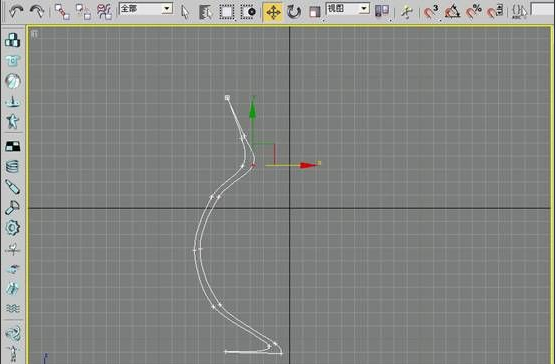Image resolution: width=556 pixels, height=364 pixels.
Task: Create reactor Motor gear icon
Action: pyautogui.click(x=12, y=228)
